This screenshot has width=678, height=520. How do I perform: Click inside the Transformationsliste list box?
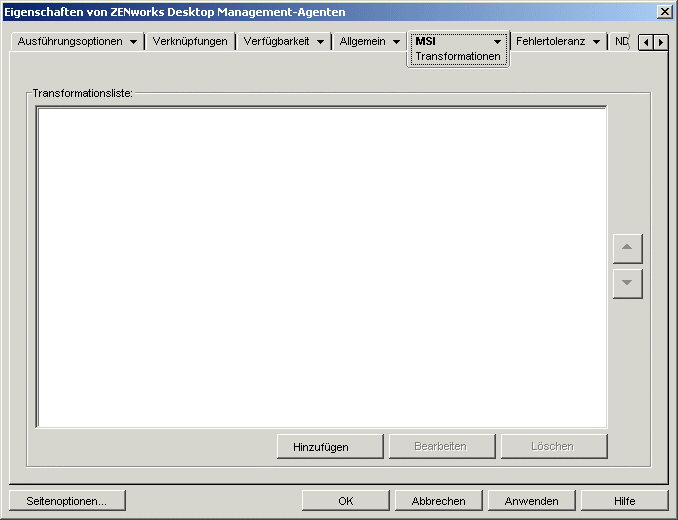coord(322,267)
